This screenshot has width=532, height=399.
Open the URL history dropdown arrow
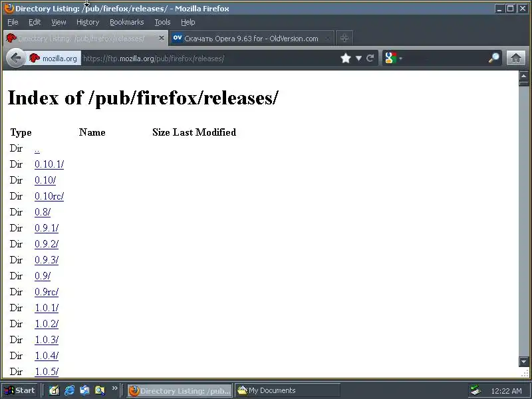click(x=358, y=59)
